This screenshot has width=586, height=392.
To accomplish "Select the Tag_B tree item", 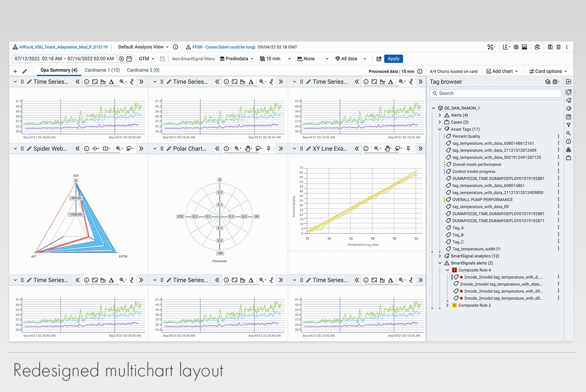I will click(458, 235).
